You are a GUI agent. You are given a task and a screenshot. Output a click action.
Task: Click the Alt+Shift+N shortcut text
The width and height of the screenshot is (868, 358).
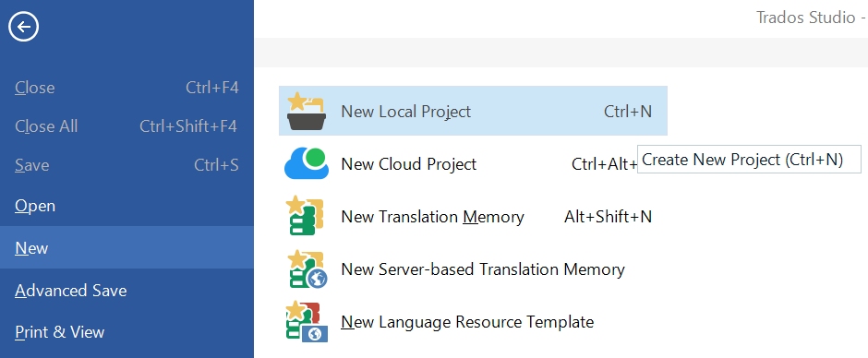point(608,216)
